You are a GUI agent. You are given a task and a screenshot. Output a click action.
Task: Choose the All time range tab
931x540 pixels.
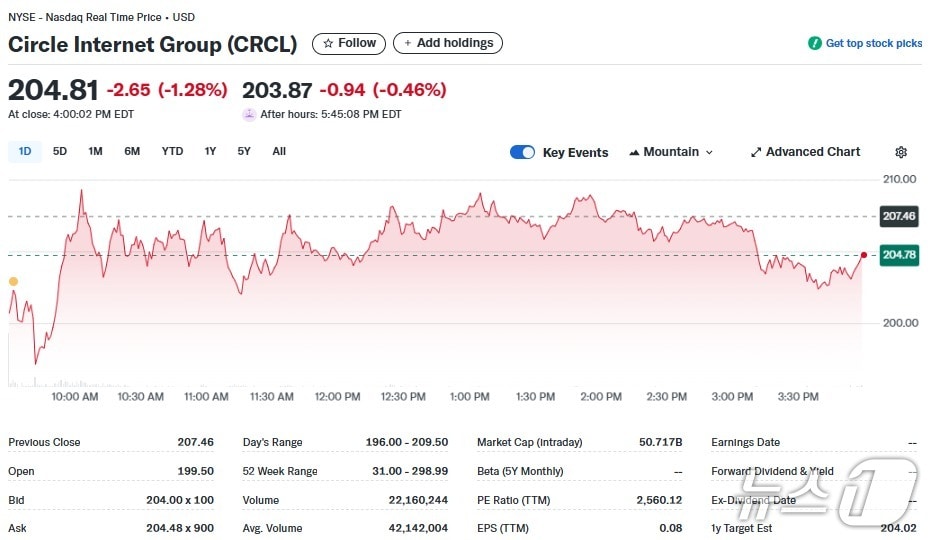pos(279,151)
